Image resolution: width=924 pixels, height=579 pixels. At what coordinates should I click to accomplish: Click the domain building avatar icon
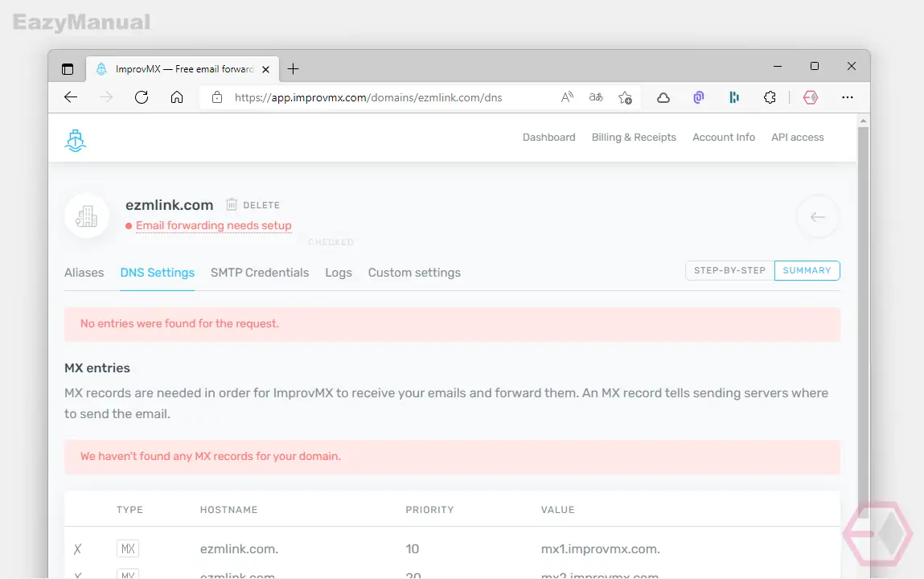87,216
